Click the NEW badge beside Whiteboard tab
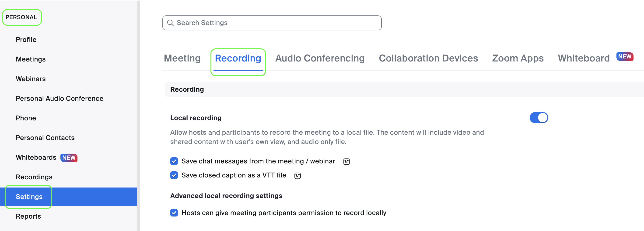The width and height of the screenshot is (644, 231). click(x=625, y=57)
